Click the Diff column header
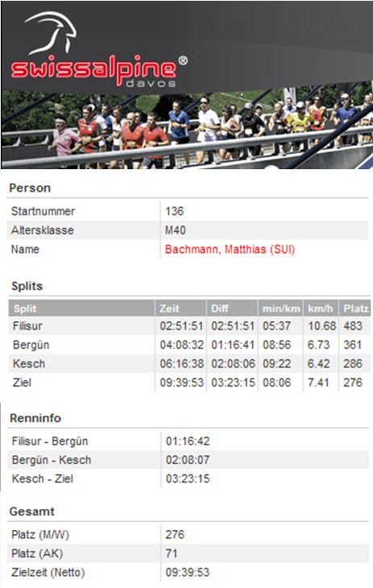 pyautogui.click(x=232, y=308)
